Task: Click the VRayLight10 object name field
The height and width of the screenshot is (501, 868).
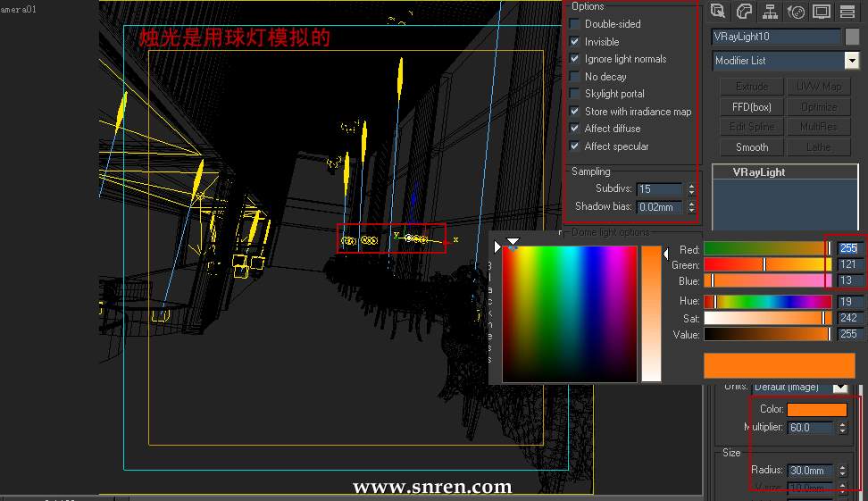Action: (x=776, y=37)
